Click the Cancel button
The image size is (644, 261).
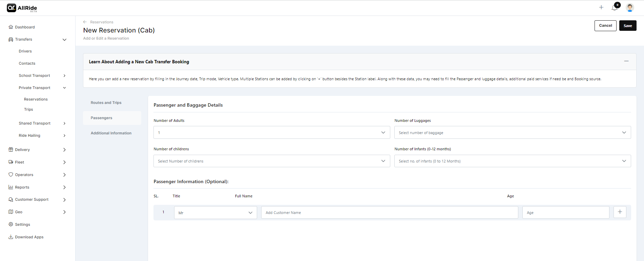pyautogui.click(x=605, y=26)
